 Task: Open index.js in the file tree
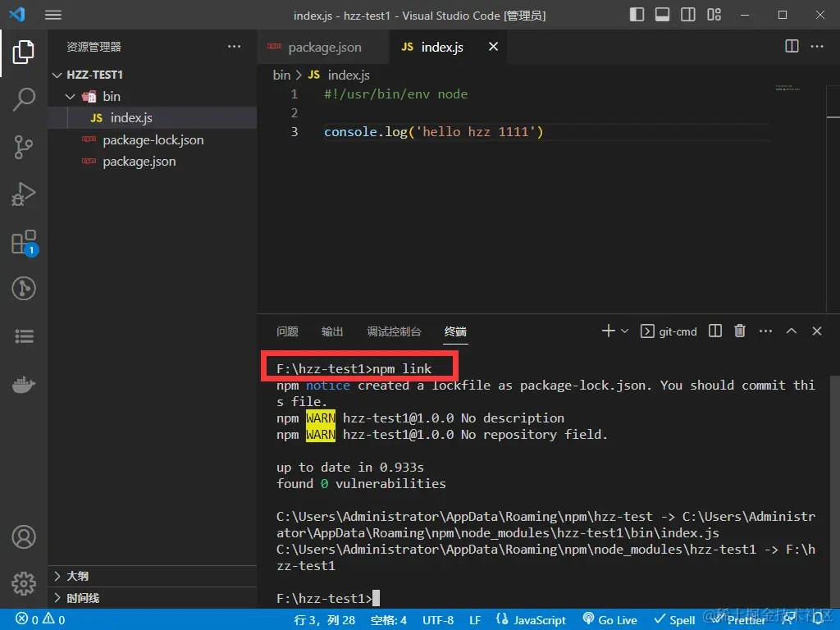(153, 118)
